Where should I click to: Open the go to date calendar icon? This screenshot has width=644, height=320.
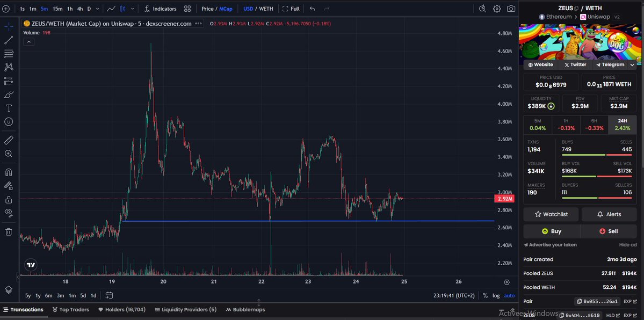pyautogui.click(x=109, y=295)
